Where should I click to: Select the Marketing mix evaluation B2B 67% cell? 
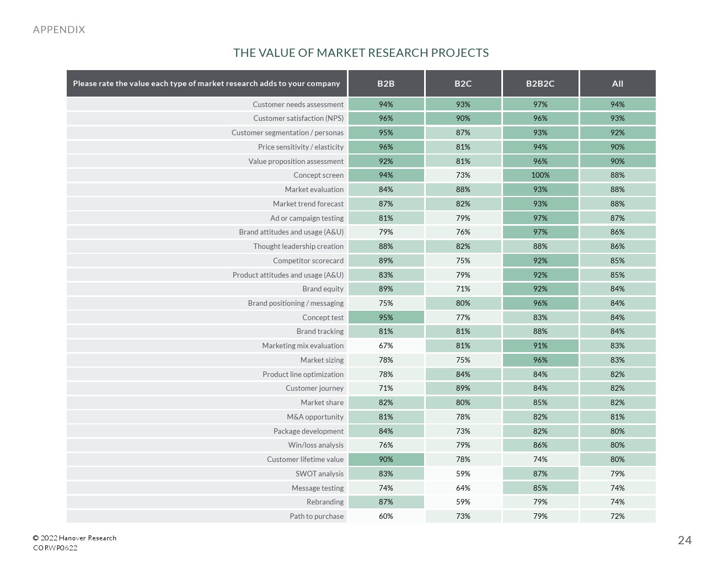[386, 346]
